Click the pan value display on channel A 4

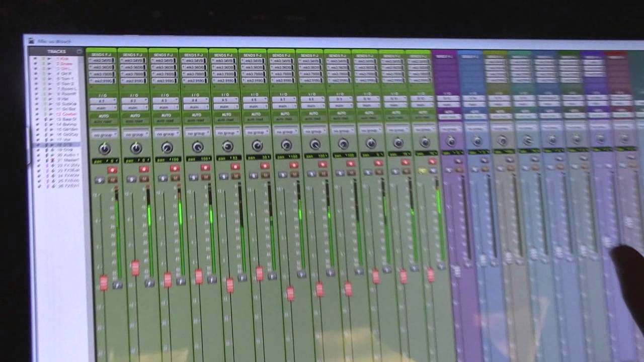tap(198, 158)
